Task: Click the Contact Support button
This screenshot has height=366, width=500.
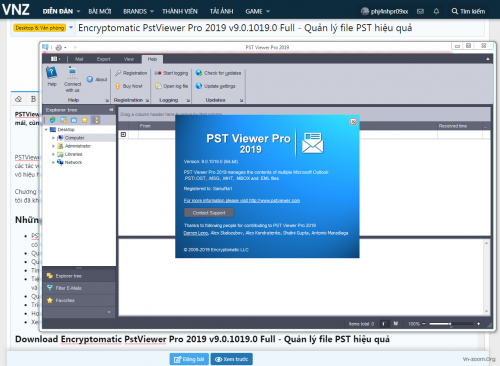Action: coord(209,213)
